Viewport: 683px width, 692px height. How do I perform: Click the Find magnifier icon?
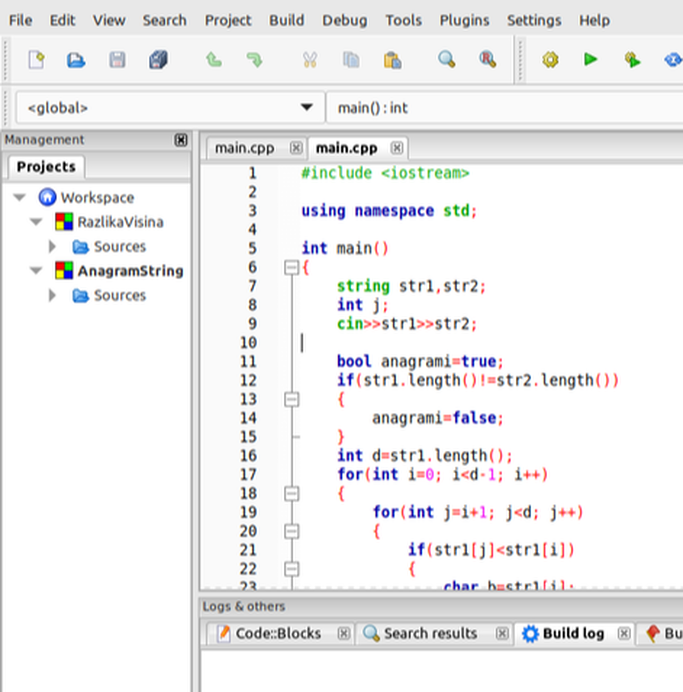pyautogui.click(x=447, y=59)
